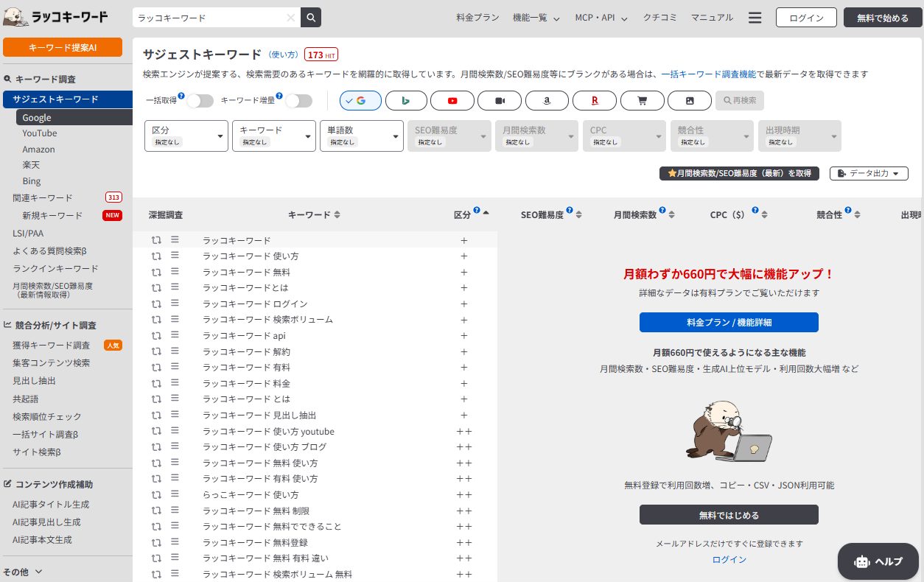Sort by キーワード column sort arrows
The height and width of the screenshot is (582, 924).
pos(337,215)
